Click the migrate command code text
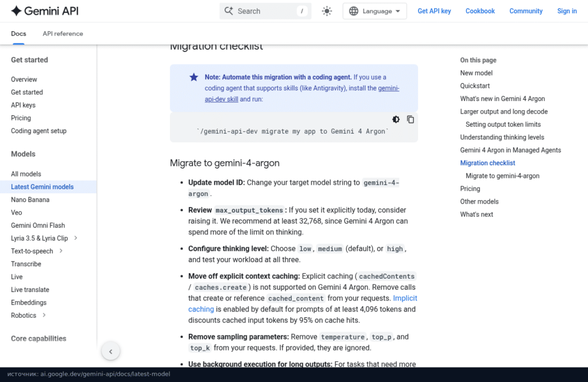Viewport: 588px width, 382px height. click(x=292, y=131)
